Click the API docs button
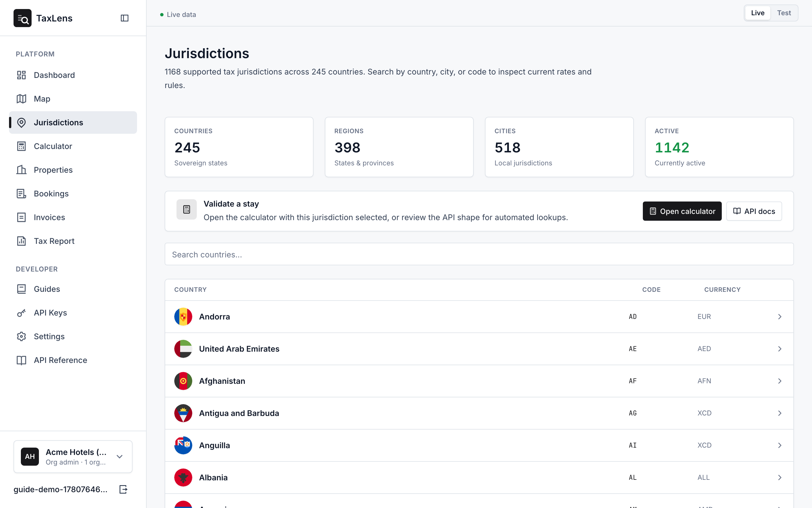 (x=754, y=211)
